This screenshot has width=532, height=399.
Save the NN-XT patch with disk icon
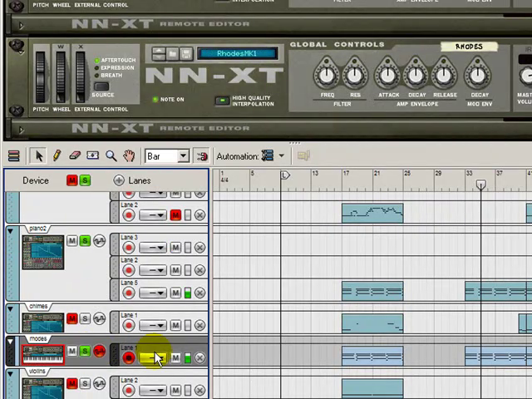186,53
